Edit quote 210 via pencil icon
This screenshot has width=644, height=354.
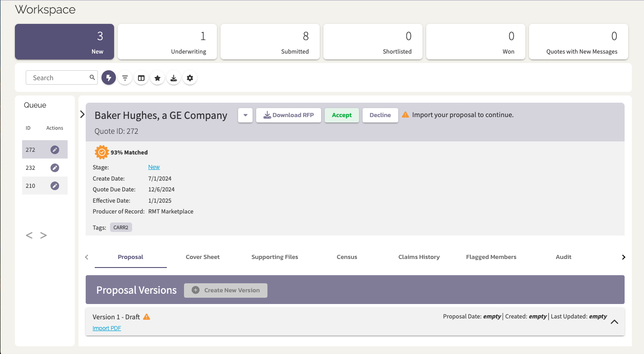55,186
